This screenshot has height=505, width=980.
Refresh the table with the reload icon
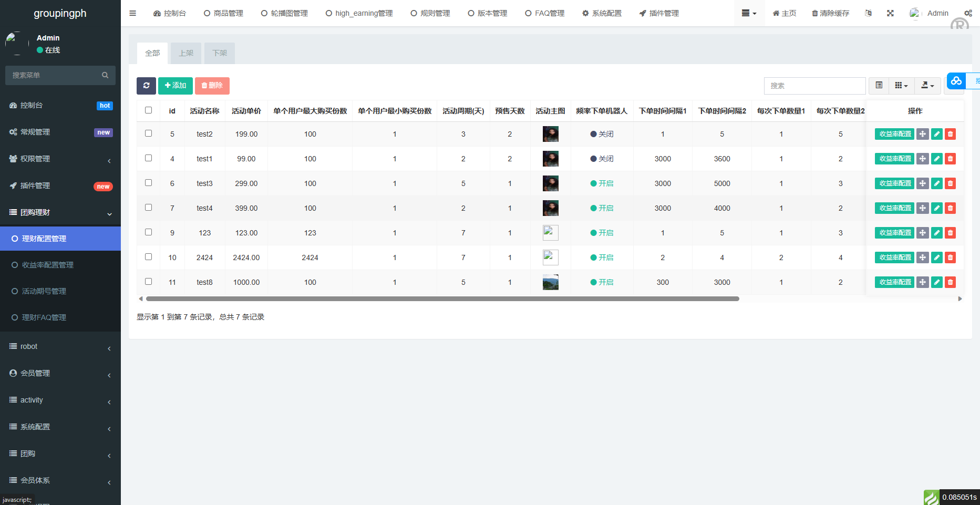pos(146,85)
